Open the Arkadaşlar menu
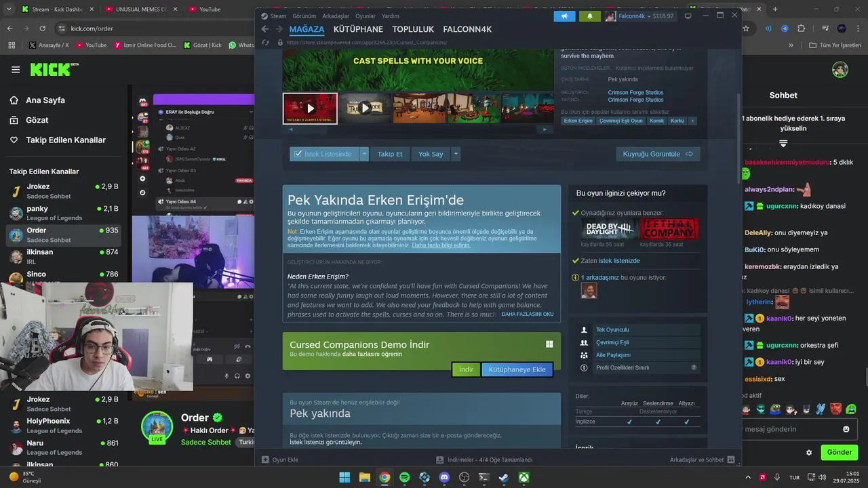868x488 pixels. tap(337, 16)
